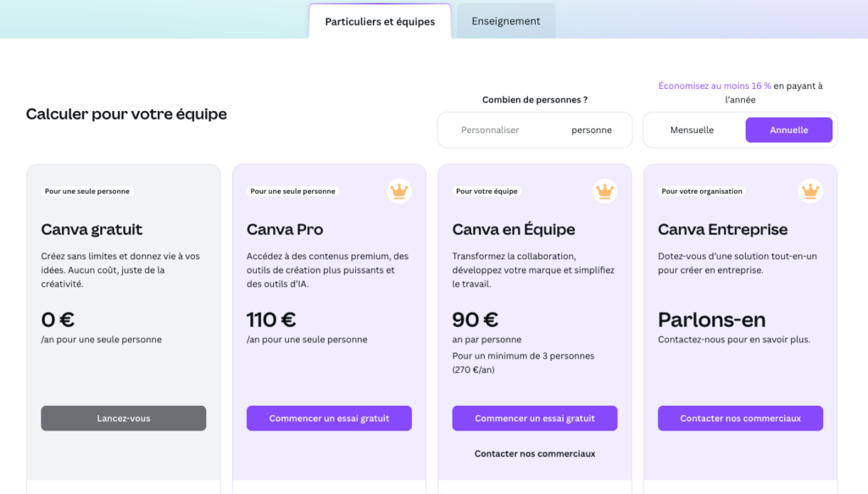The image size is (868, 494).
Task: Select Mensuelle billing option
Action: pos(692,130)
